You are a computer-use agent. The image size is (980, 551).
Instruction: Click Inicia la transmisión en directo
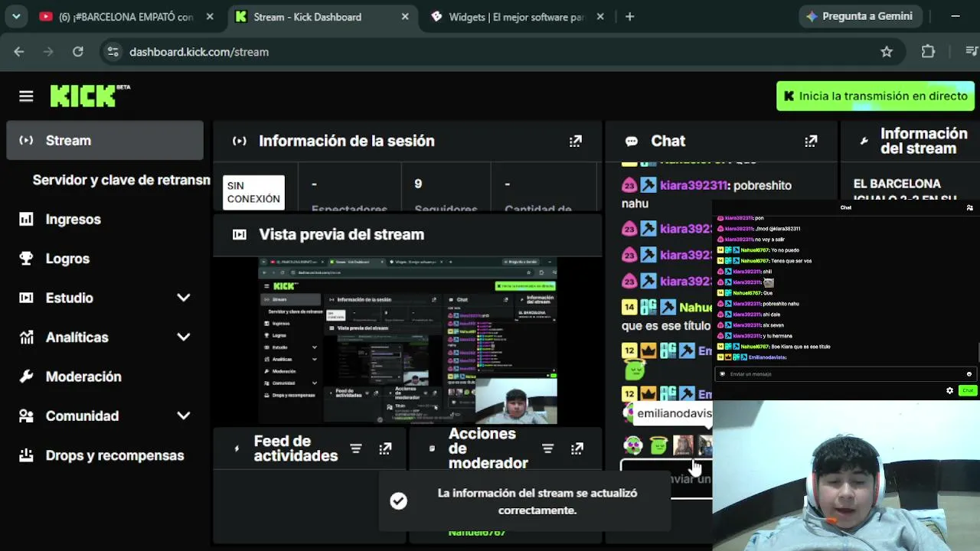pyautogui.click(x=875, y=96)
